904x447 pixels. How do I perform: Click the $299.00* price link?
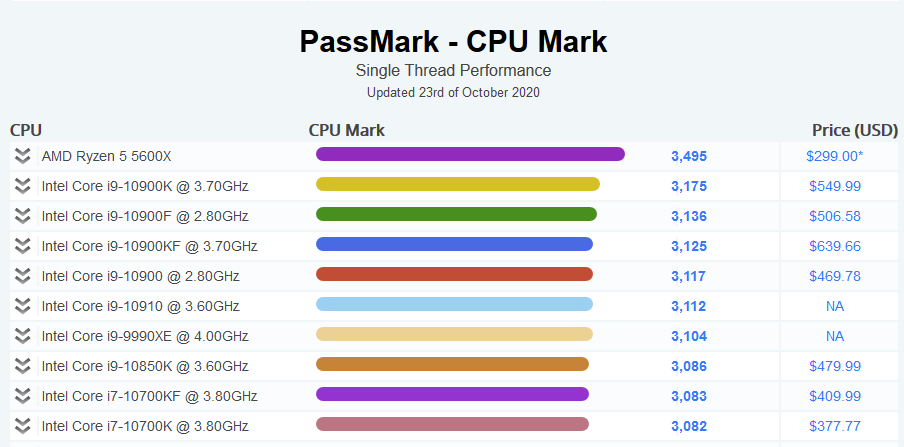(834, 156)
